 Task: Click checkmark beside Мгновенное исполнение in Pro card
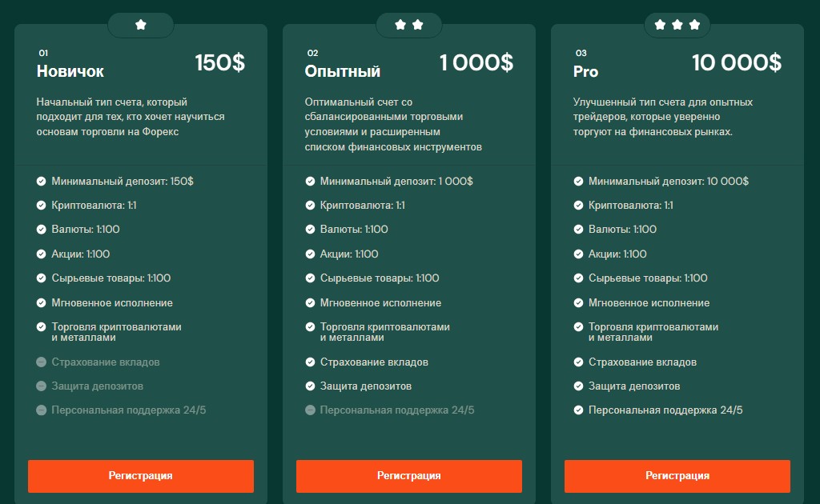pyautogui.click(x=578, y=302)
